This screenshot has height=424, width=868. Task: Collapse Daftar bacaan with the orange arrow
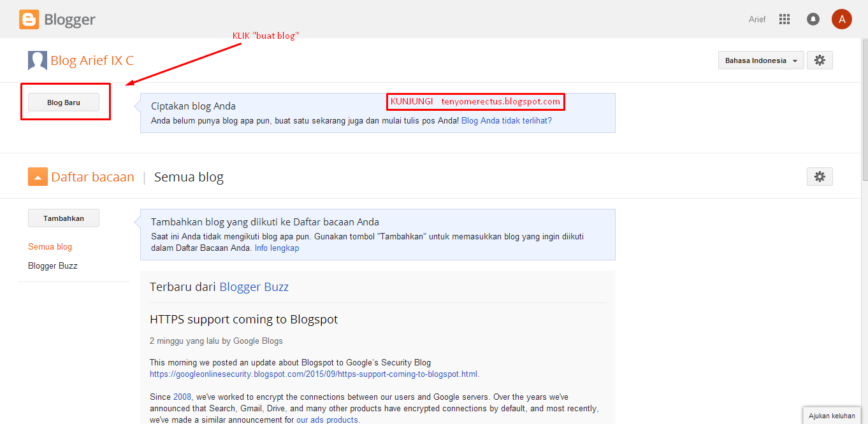[x=38, y=176]
